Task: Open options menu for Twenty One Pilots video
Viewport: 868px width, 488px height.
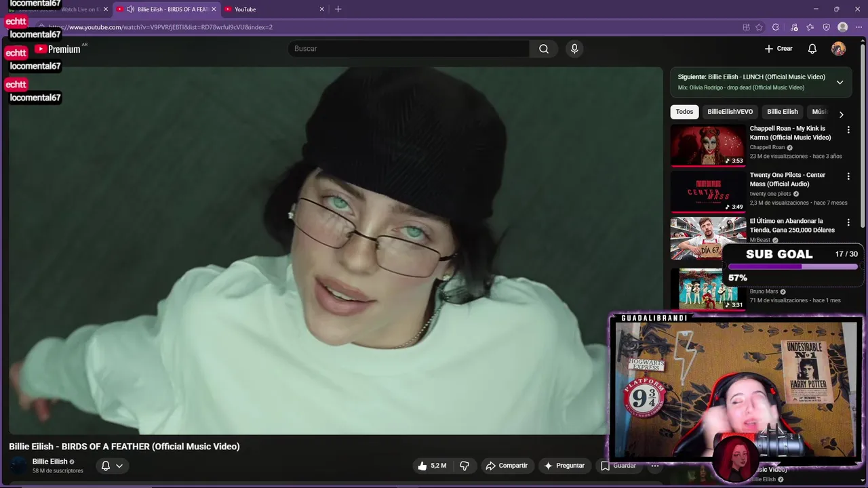Action: tap(848, 176)
